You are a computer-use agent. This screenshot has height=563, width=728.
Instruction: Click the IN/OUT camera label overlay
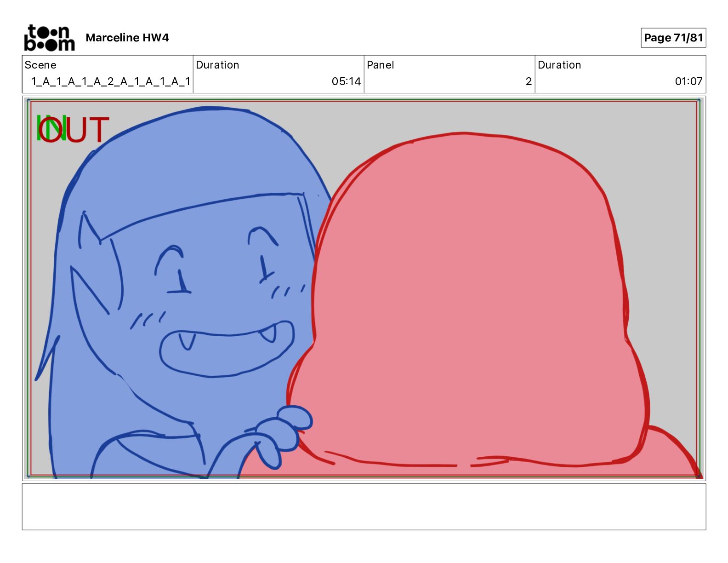[x=72, y=129]
